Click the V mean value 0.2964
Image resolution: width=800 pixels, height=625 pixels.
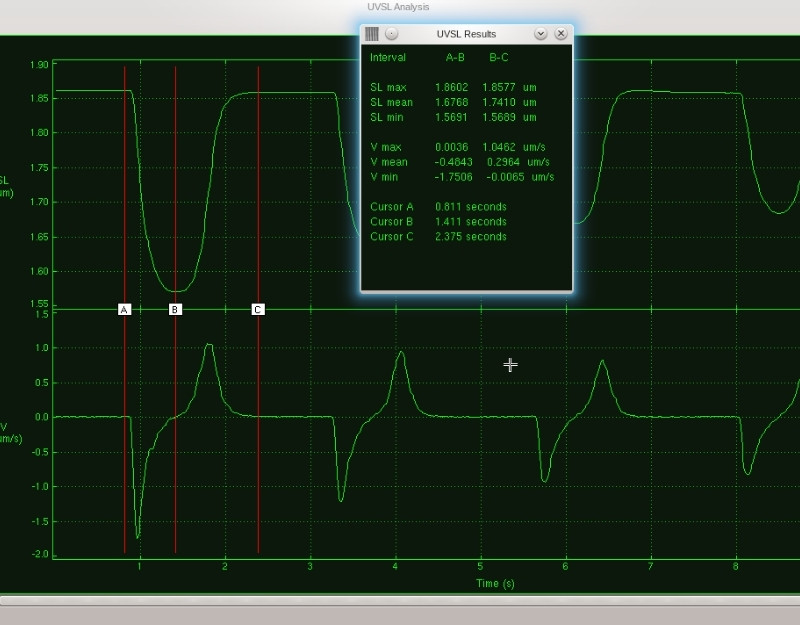pos(503,162)
